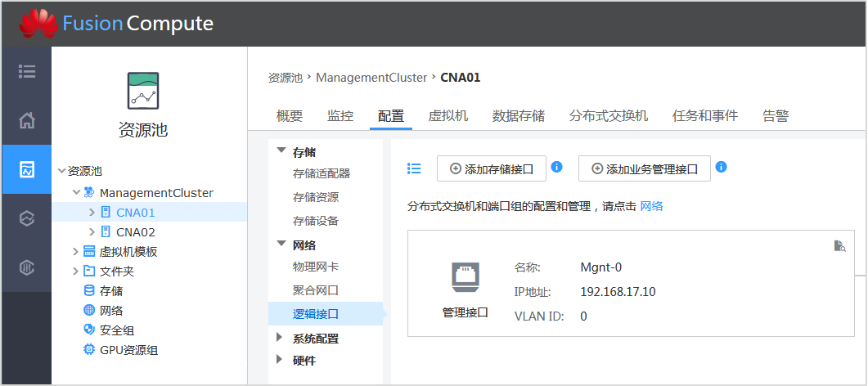Image resolution: width=868 pixels, height=386 pixels.
Task: Select the 配置 tab
Action: pyautogui.click(x=391, y=116)
